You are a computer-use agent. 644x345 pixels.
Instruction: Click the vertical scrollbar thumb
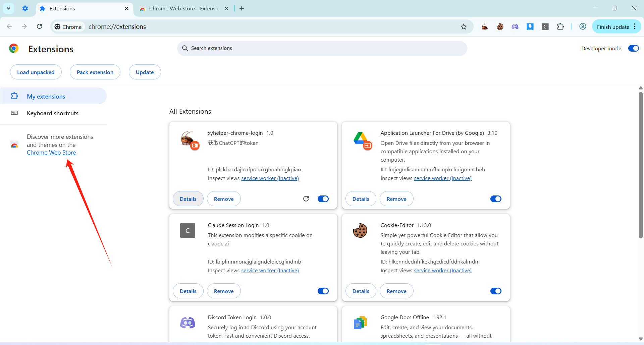pyautogui.click(x=641, y=164)
